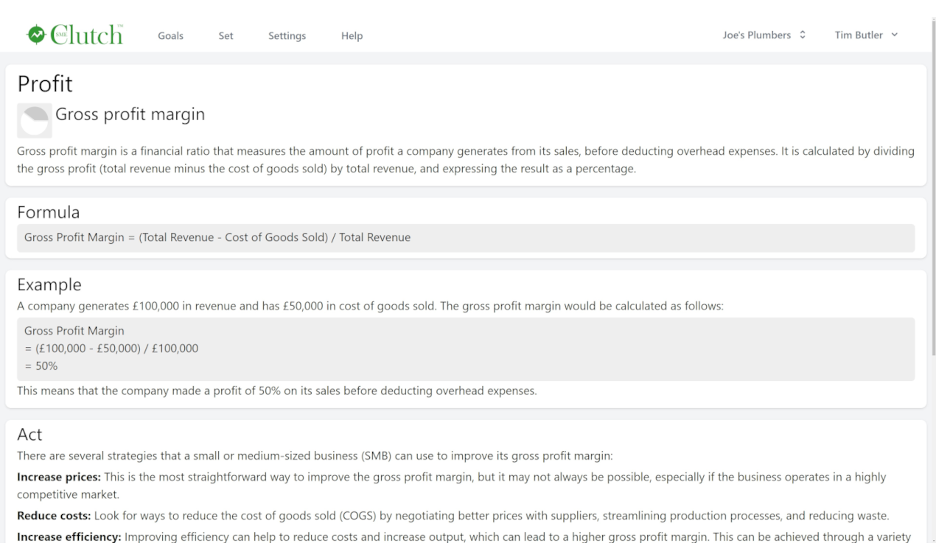Open the Joe's Plumbers company switcher
Screen dimensions: 936x560
pyautogui.click(x=764, y=35)
